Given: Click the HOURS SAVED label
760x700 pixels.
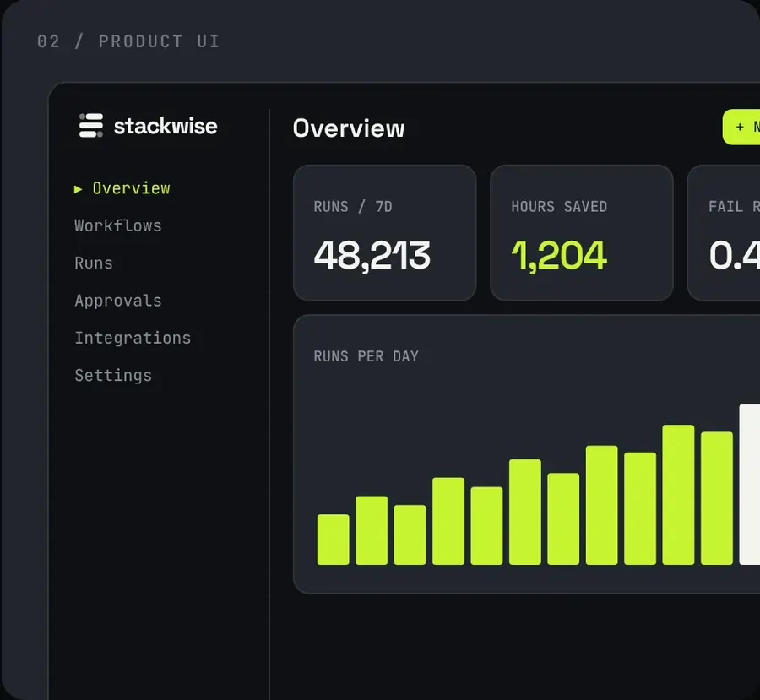Looking at the screenshot, I should coord(559,207).
